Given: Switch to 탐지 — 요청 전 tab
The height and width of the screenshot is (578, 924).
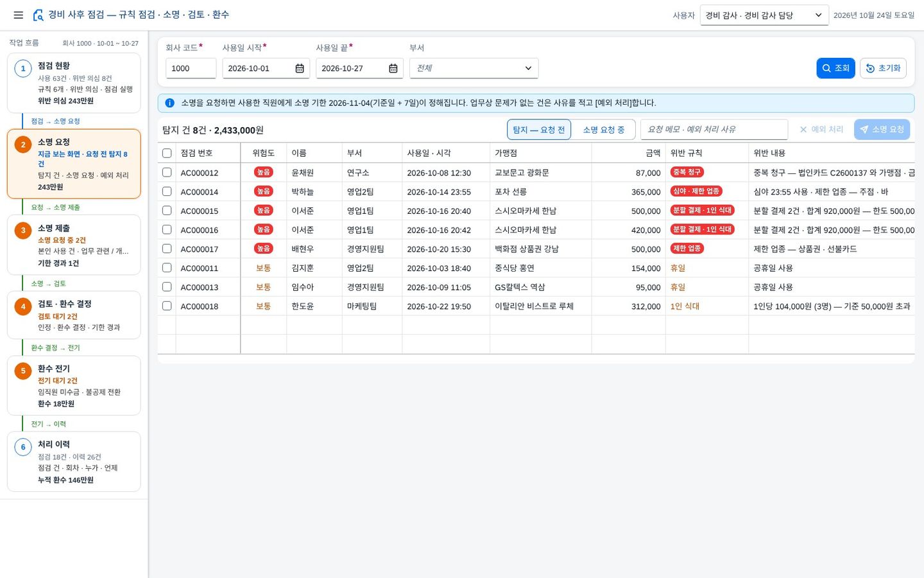Looking at the screenshot, I should pos(539,130).
